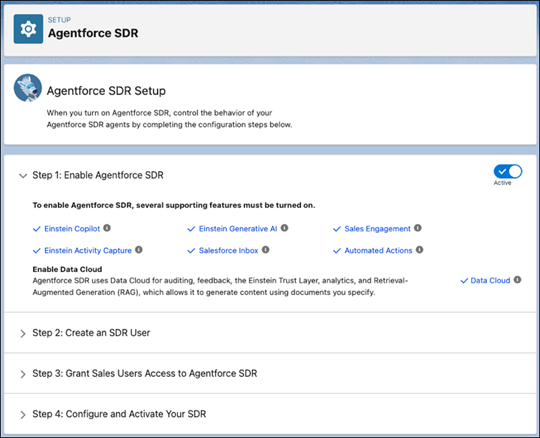540x438 pixels.
Task: Expand Step 4: Configure and Activate Your SDR
Action: coord(23,415)
